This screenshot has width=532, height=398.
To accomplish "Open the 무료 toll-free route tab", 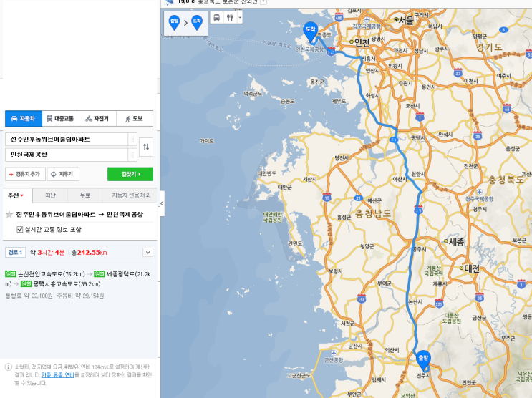I will [84, 195].
